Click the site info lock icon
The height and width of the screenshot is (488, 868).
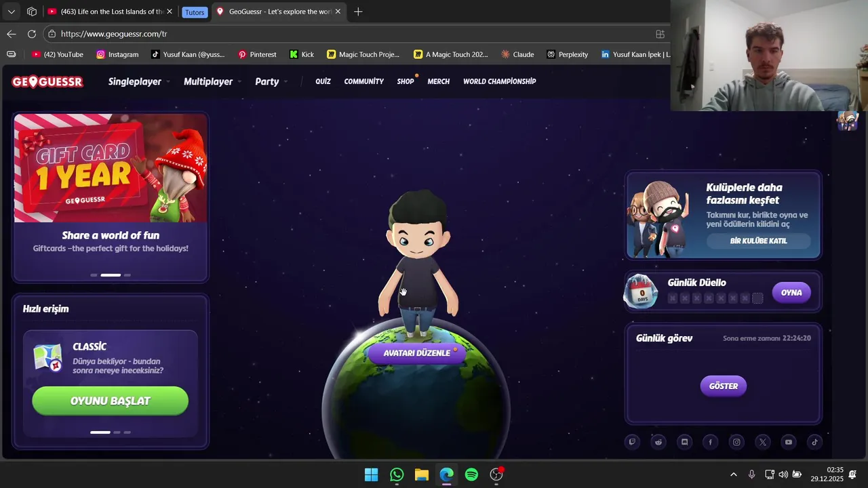[52, 33]
